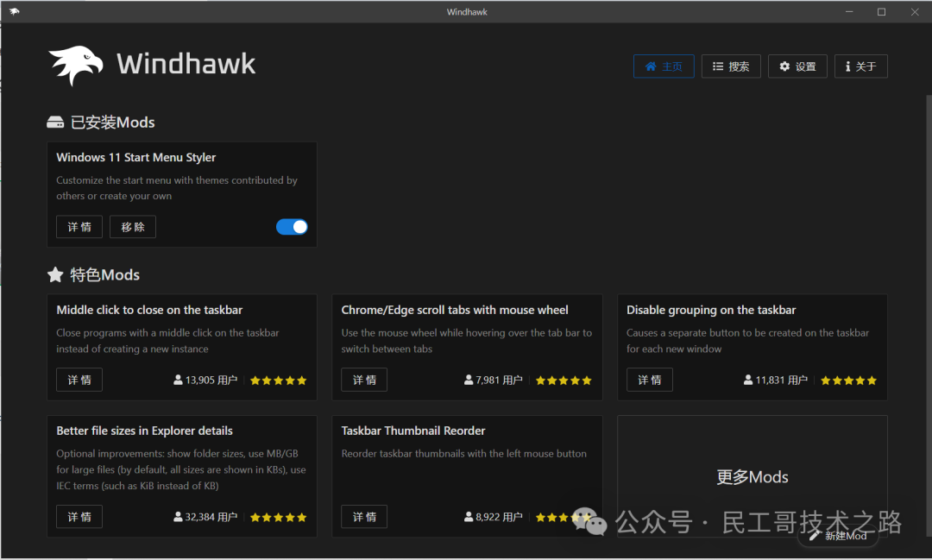The height and width of the screenshot is (560, 932).
Task: Open the 关于 about tab
Action: click(860, 66)
